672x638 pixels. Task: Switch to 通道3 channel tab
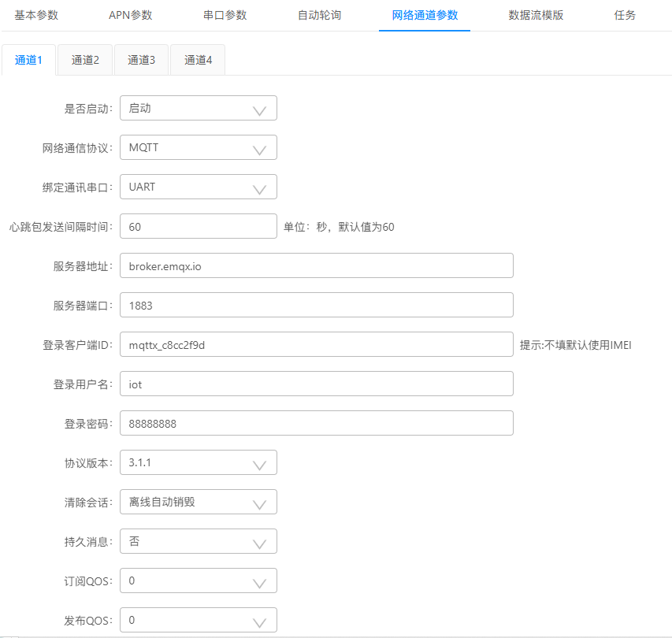point(142,60)
